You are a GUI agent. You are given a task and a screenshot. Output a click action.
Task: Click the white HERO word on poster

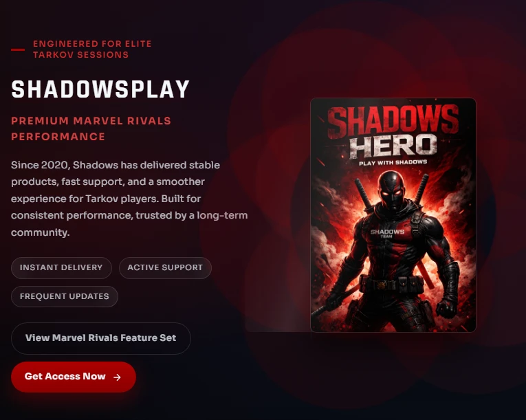pyautogui.click(x=393, y=146)
